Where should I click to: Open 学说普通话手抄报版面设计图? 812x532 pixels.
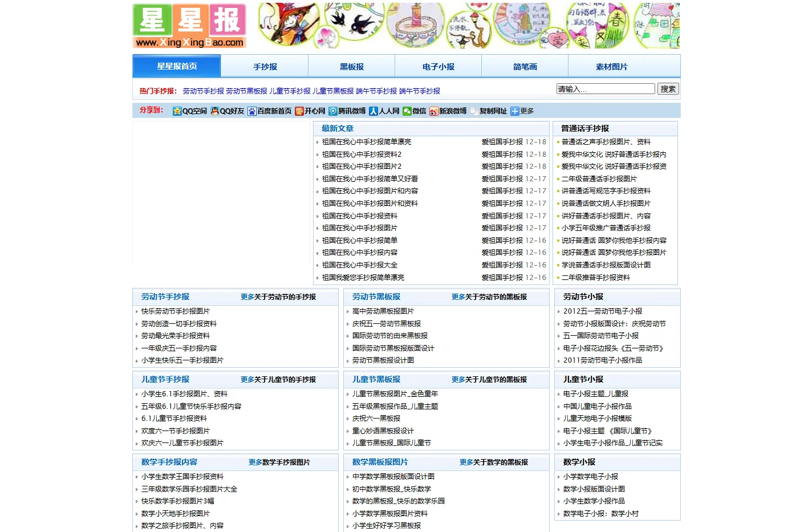[x=606, y=265]
